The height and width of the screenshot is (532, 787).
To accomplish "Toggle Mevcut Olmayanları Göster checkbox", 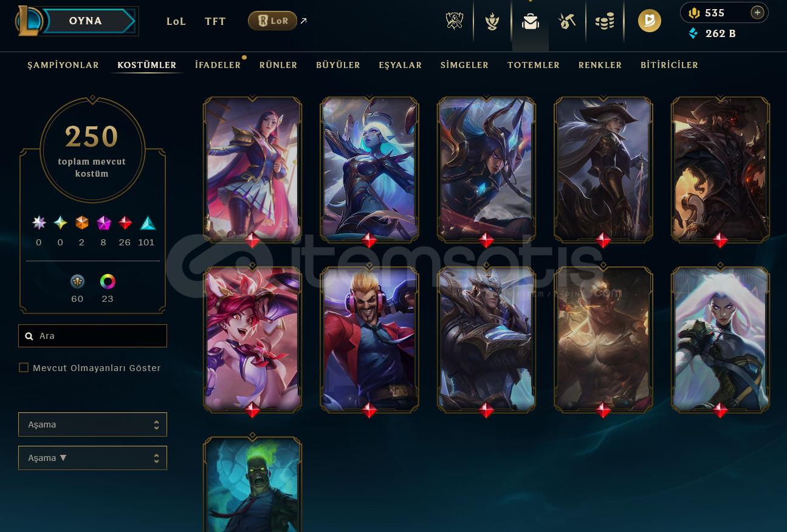I will [x=24, y=367].
